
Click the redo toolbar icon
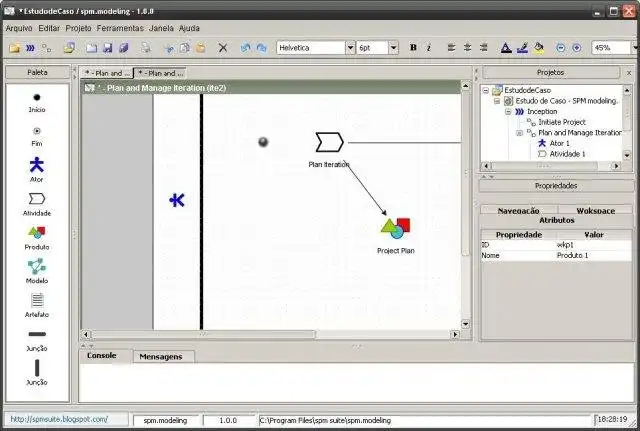click(261, 48)
